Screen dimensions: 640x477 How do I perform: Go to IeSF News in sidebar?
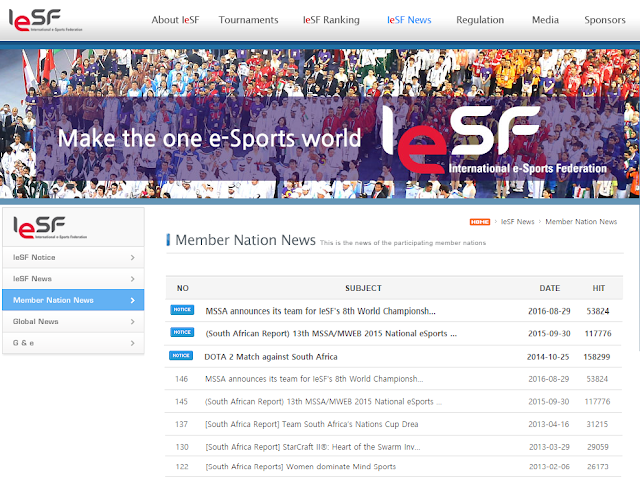click(73, 279)
